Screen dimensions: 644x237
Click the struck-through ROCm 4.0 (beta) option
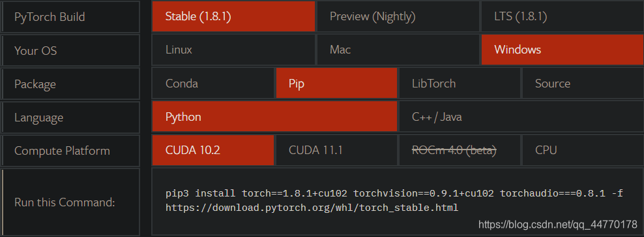(x=460, y=150)
